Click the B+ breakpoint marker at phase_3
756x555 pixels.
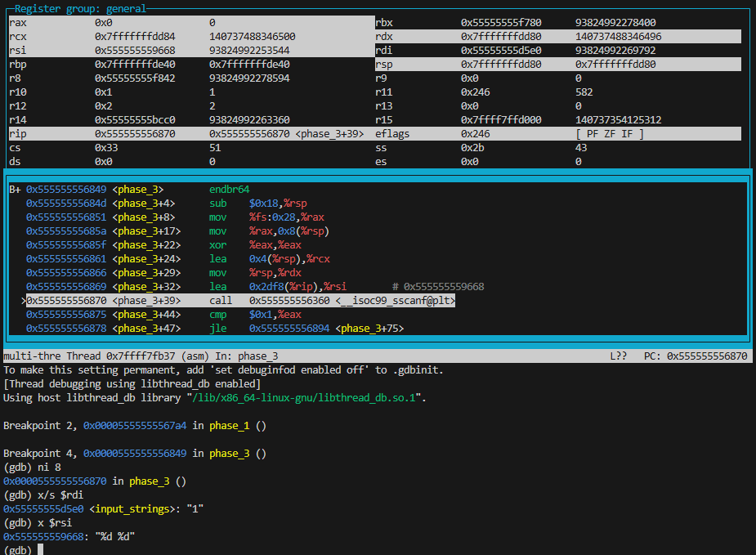tap(16, 190)
